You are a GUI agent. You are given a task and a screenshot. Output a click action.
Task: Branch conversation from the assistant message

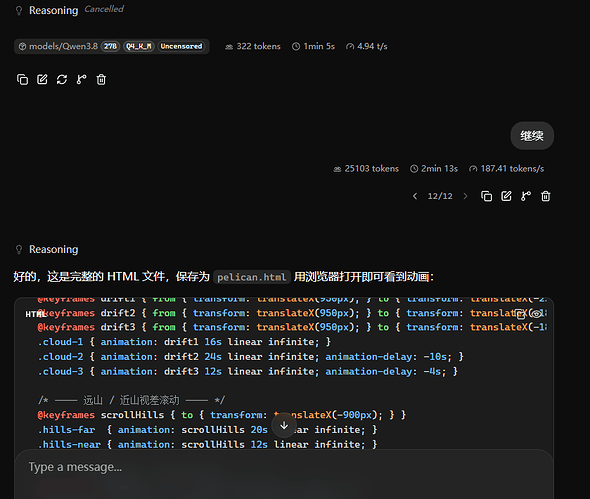[81, 79]
